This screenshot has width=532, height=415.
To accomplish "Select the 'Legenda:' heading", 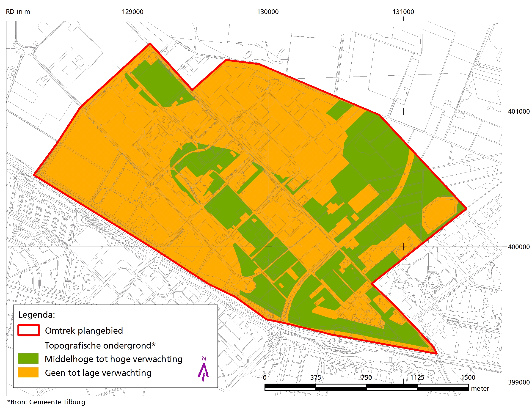I will click(x=37, y=315).
